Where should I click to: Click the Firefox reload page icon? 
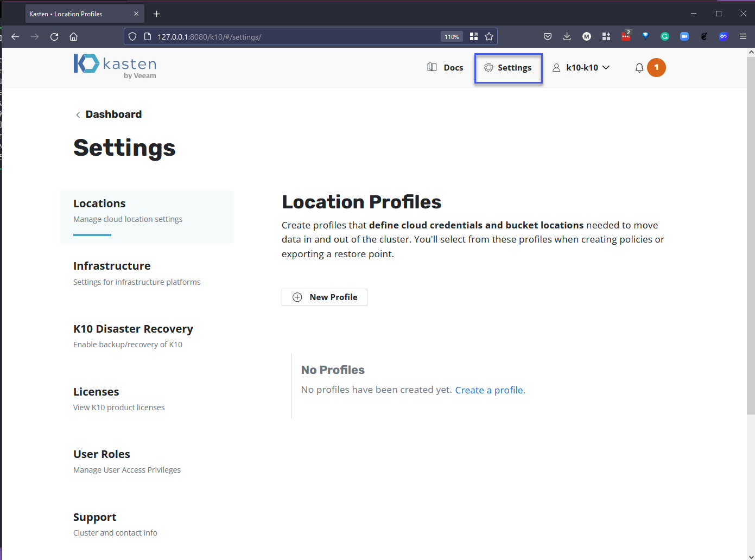pyautogui.click(x=54, y=37)
